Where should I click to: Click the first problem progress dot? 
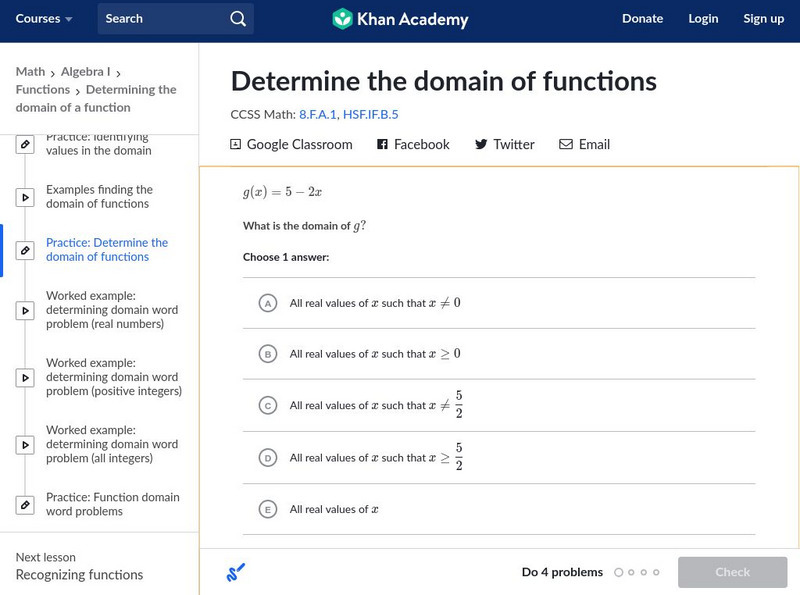click(620, 572)
